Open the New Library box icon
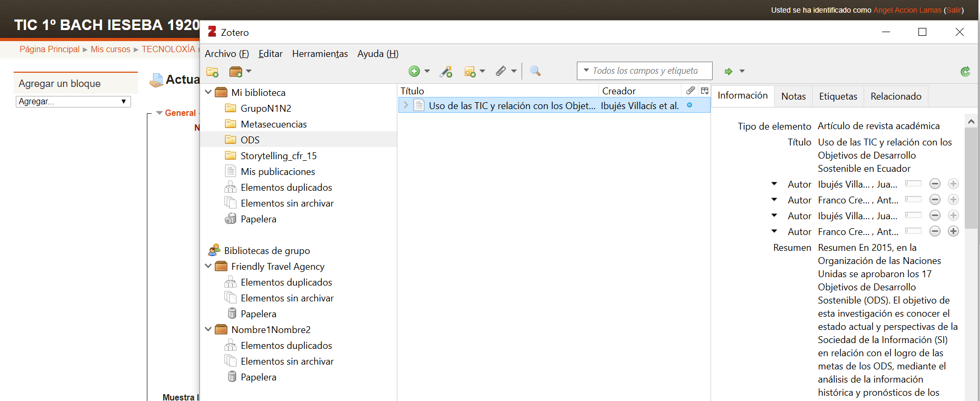Screen dimensions: 980x401 pyautogui.click(x=236, y=72)
